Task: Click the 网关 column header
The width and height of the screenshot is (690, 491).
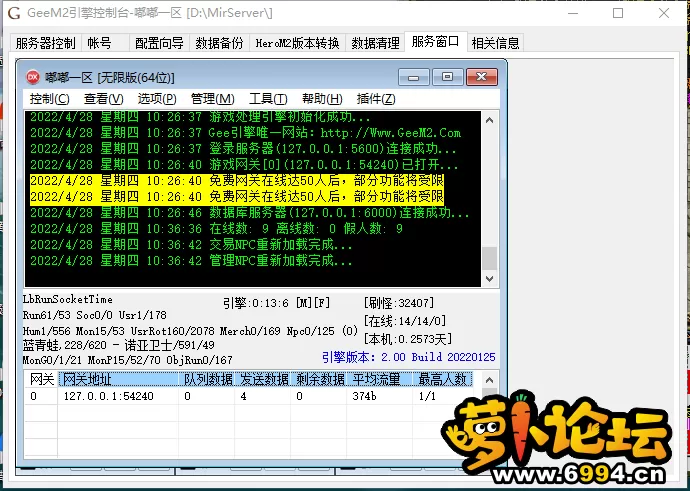Action: tap(42, 379)
